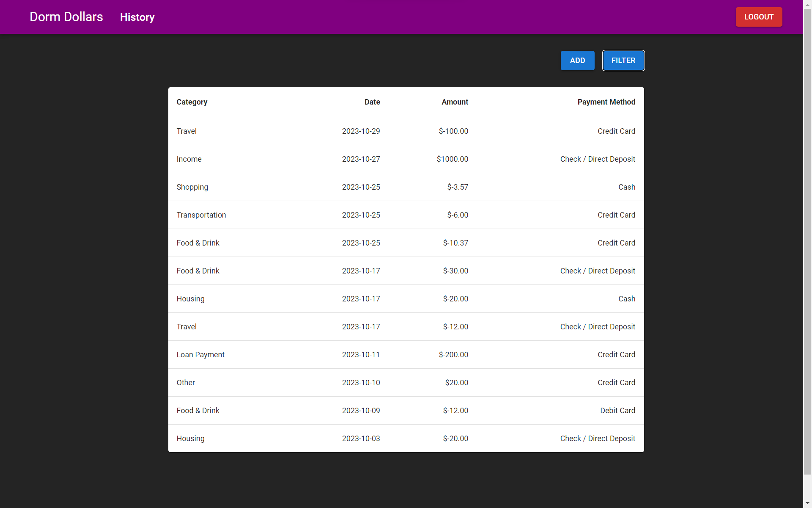Screen dimensions: 812x508
Task: Click the Amount column header
Action: click(x=455, y=102)
